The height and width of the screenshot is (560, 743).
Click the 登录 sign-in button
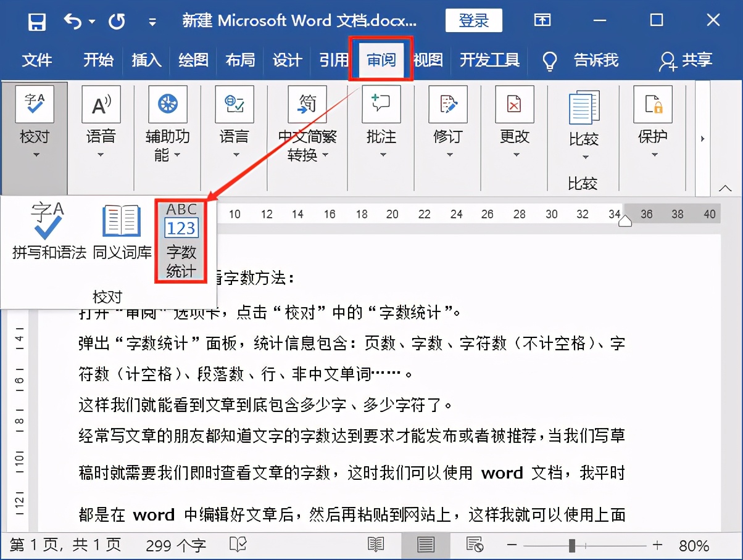pos(473,21)
